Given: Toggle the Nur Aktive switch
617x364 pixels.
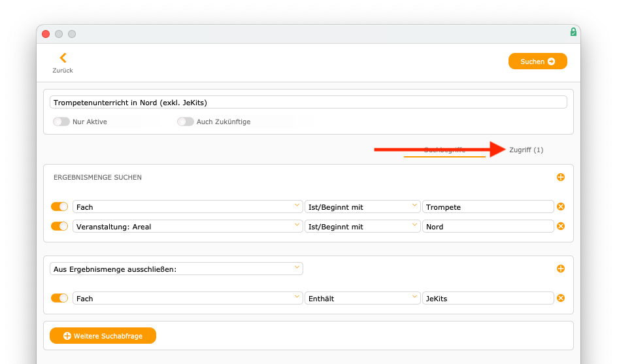Looking at the screenshot, I should (61, 122).
